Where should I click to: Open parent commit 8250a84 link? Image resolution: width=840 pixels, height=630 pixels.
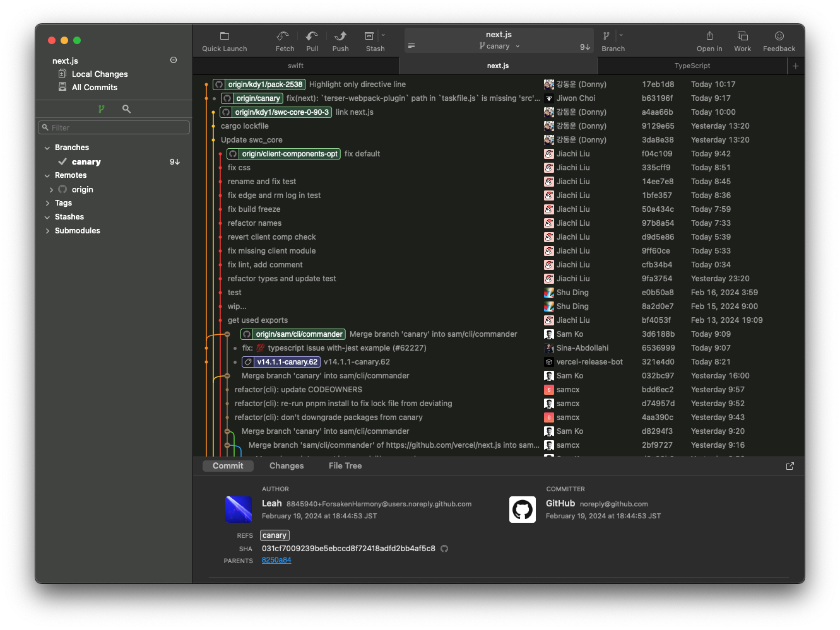tap(276, 560)
